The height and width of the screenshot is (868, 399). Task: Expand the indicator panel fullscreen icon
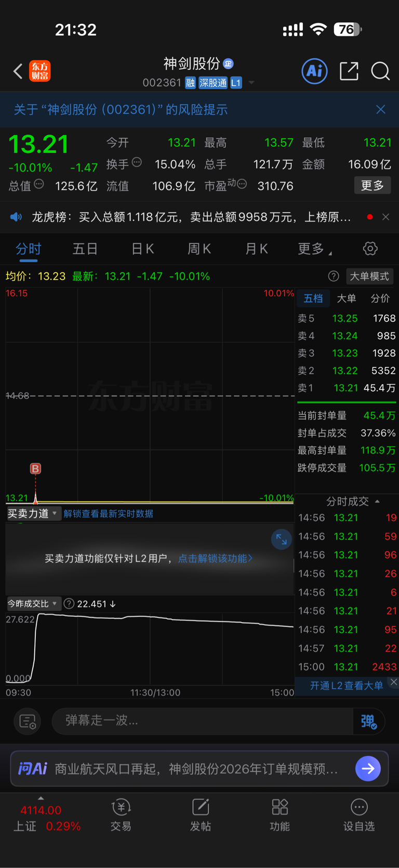point(281,539)
